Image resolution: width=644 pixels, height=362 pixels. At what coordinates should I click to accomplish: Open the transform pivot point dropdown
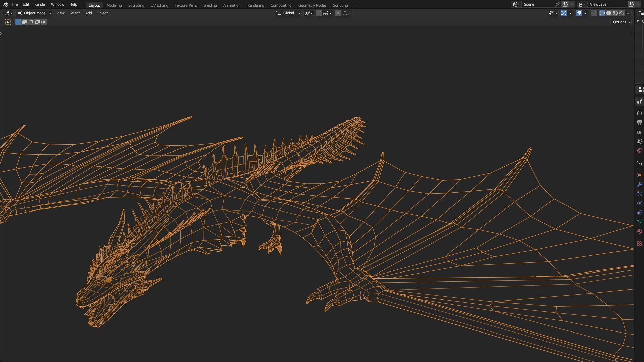309,13
